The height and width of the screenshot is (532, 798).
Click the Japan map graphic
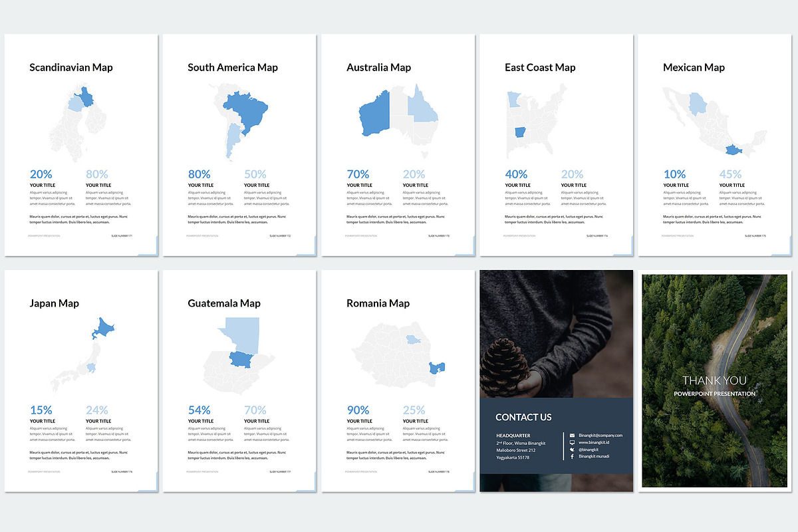point(81,356)
